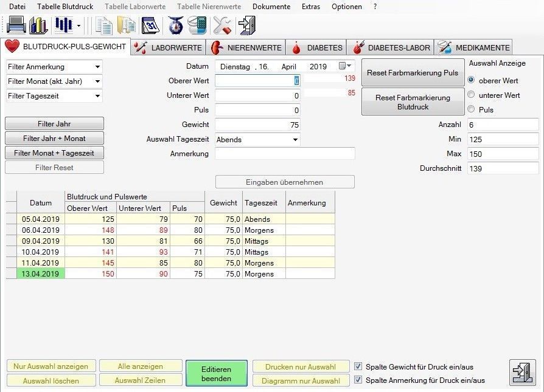Click the pills and calculator icon
The height and width of the screenshot is (392, 544).
(197, 26)
